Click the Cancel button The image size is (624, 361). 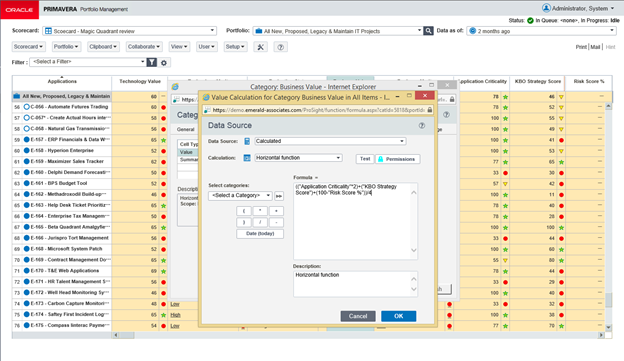coord(358,316)
